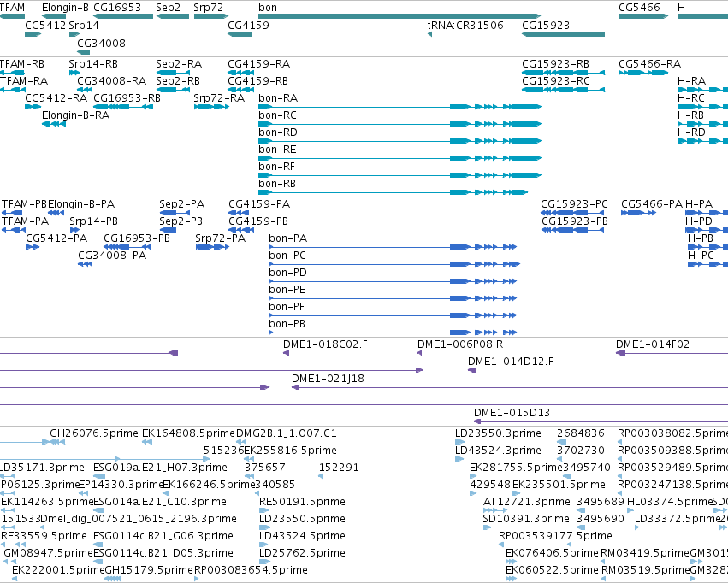Click the GH26076.5prime EST label
This screenshot has height=583, width=728.
point(94,433)
